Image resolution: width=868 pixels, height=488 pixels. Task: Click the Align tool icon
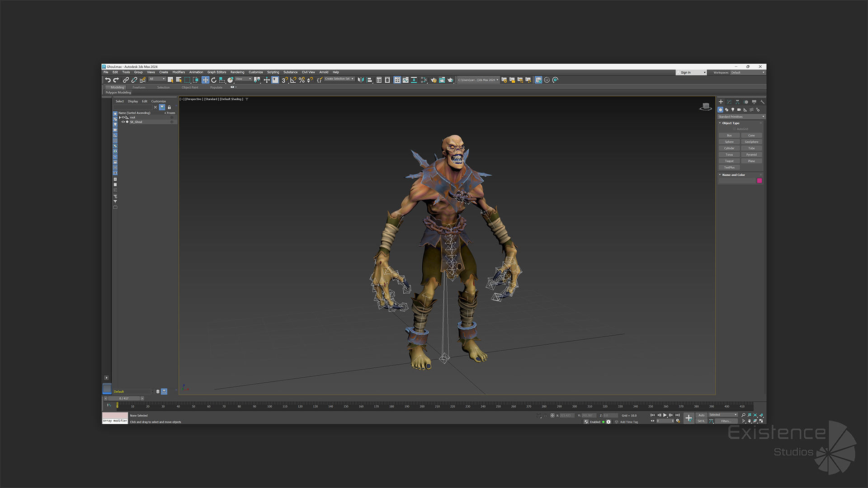tap(369, 80)
